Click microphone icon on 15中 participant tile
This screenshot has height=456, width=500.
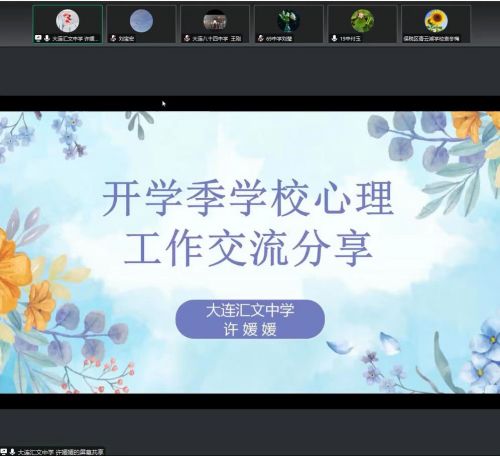click(334, 38)
